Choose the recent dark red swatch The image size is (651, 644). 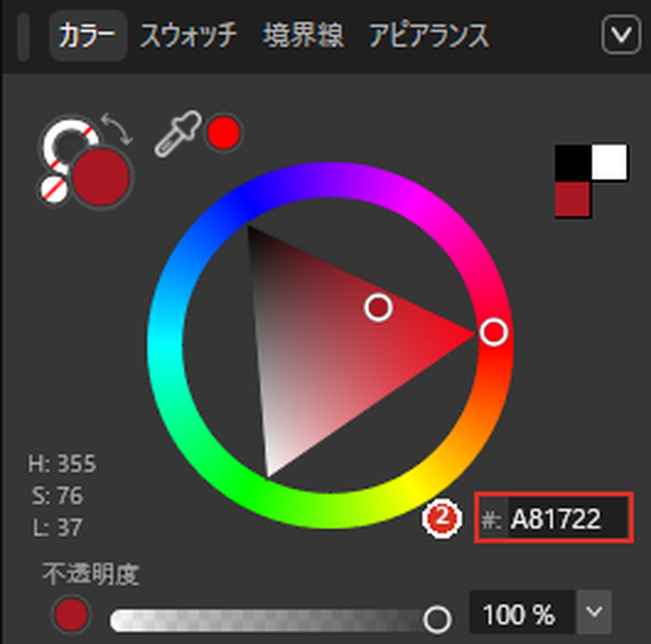point(573,199)
